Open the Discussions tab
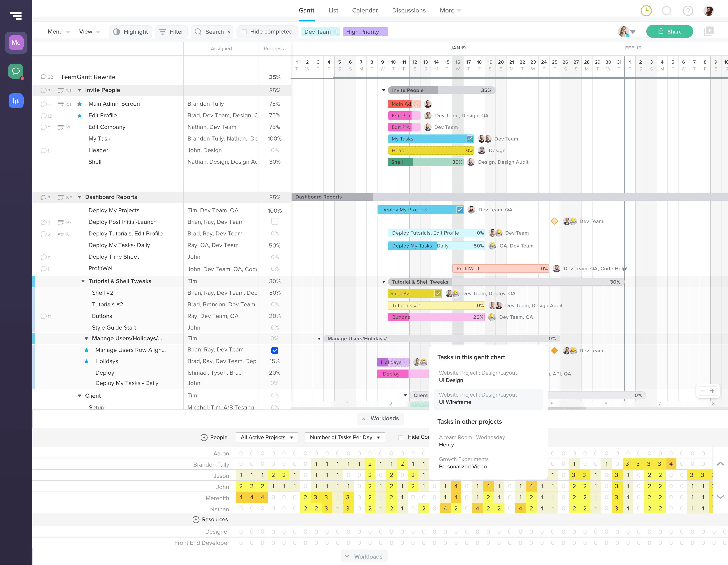Screen dimensions: 728x565 [x=409, y=10]
